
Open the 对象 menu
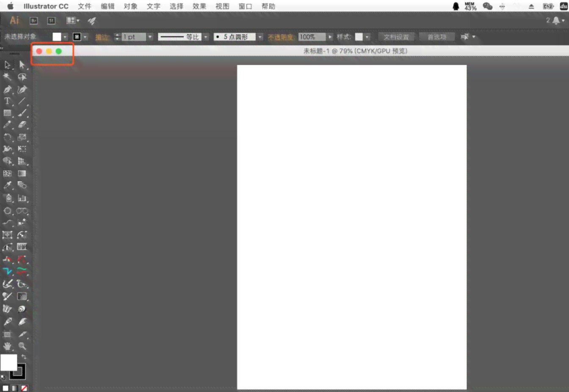(130, 6)
